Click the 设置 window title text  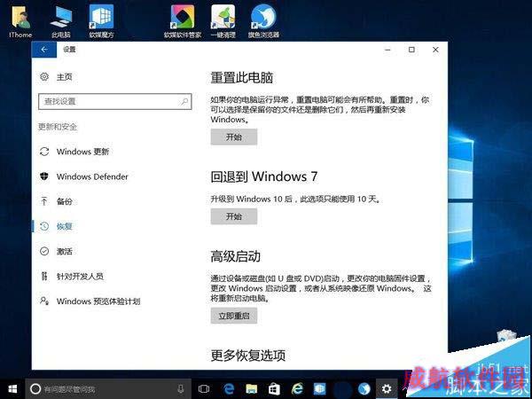[69, 50]
